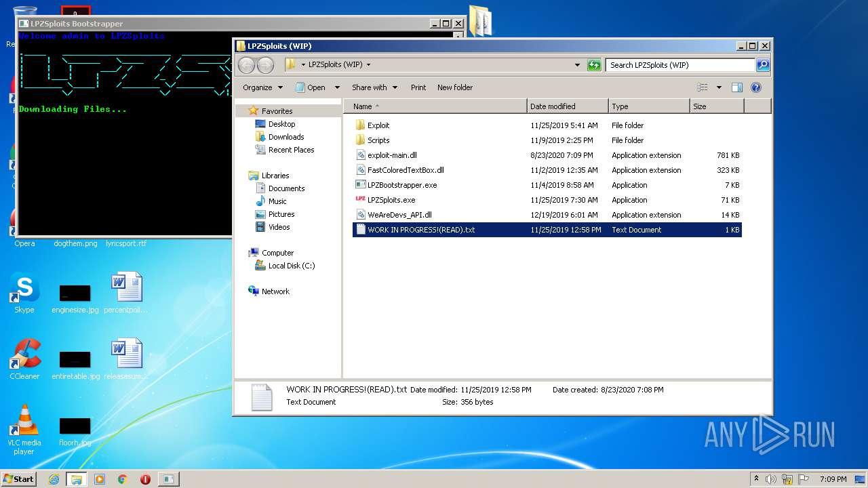Open Chrome from taskbar
Image resolution: width=868 pixels, height=488 pixels.
[x=123, y=479]
